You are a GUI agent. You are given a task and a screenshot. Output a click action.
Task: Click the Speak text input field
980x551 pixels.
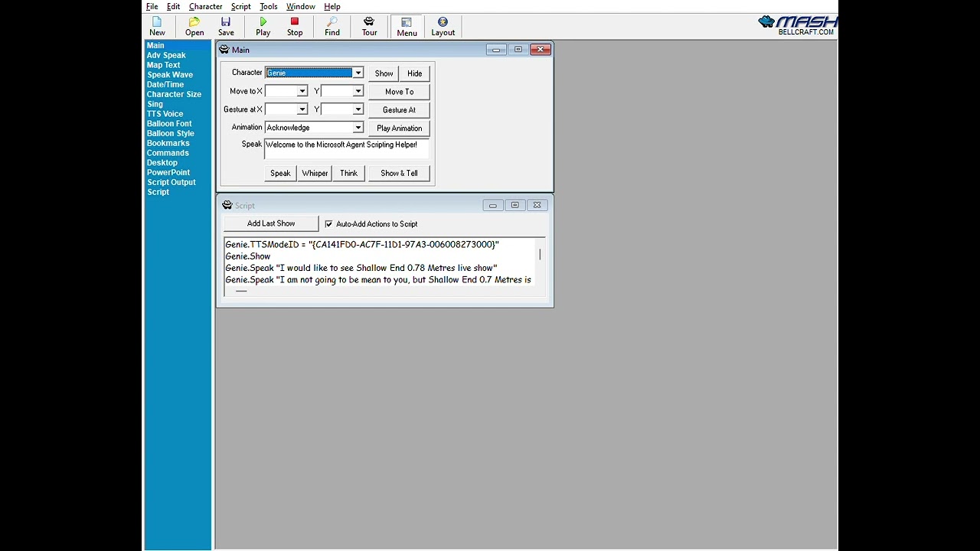(x=346, y=149)
